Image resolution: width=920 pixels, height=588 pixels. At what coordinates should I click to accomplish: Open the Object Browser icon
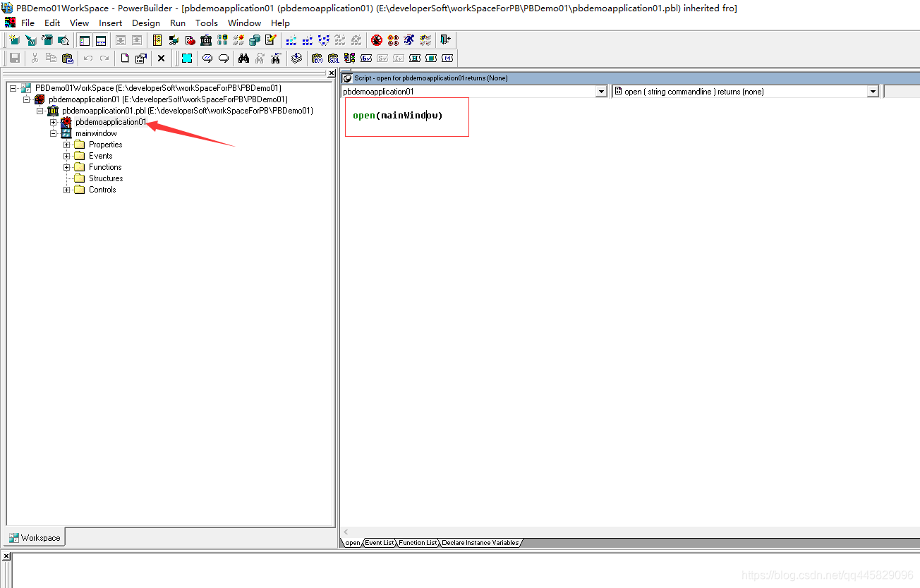tap(174, 40)
